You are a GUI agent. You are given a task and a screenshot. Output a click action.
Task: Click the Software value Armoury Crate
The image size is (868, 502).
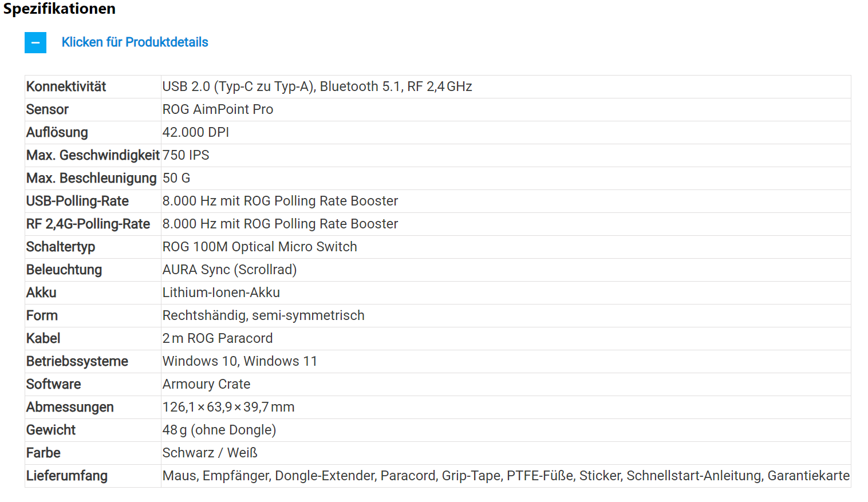(206, 384)
